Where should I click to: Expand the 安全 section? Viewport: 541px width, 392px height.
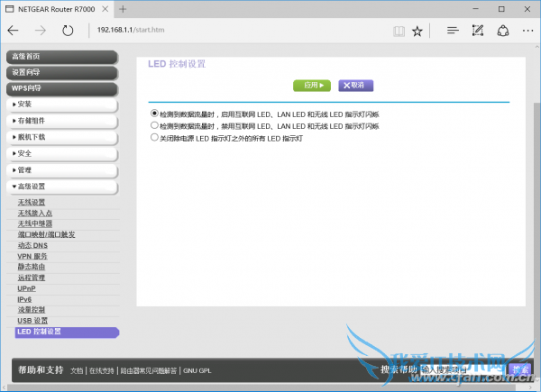(62, 154)
